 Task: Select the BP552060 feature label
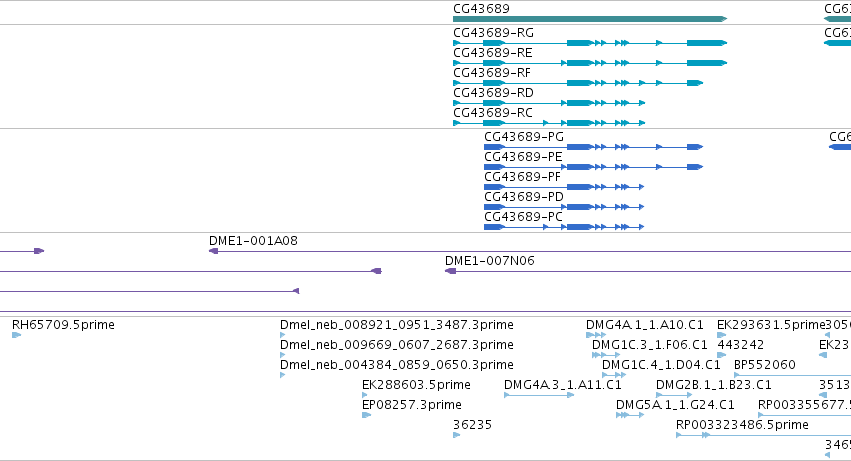click(x=765, y=365)
